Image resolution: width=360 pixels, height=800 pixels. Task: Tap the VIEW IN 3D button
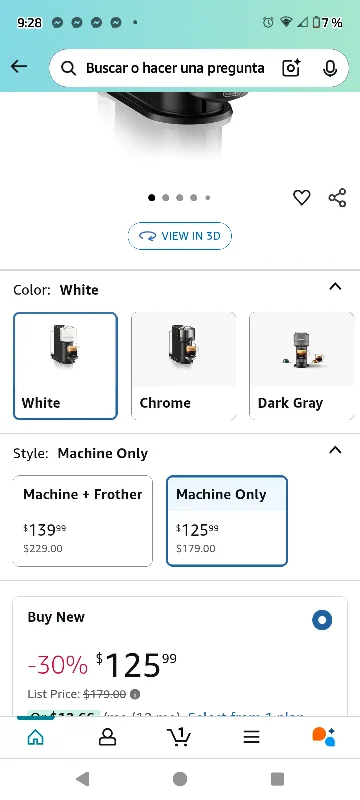179,236
